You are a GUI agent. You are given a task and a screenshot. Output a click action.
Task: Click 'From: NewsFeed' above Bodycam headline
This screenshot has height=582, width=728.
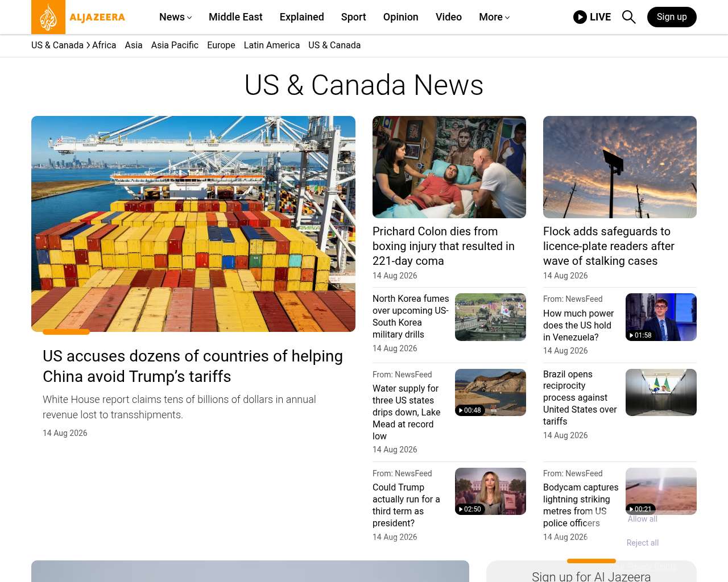573,473
